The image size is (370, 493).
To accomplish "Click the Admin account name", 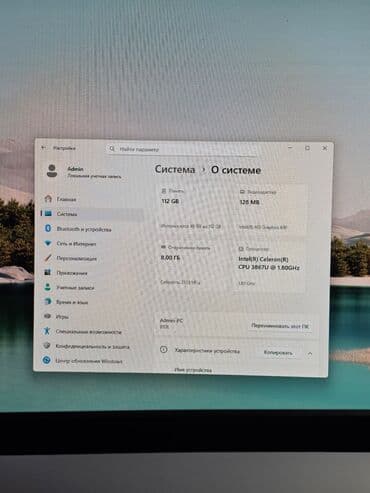I will [75, 169].
